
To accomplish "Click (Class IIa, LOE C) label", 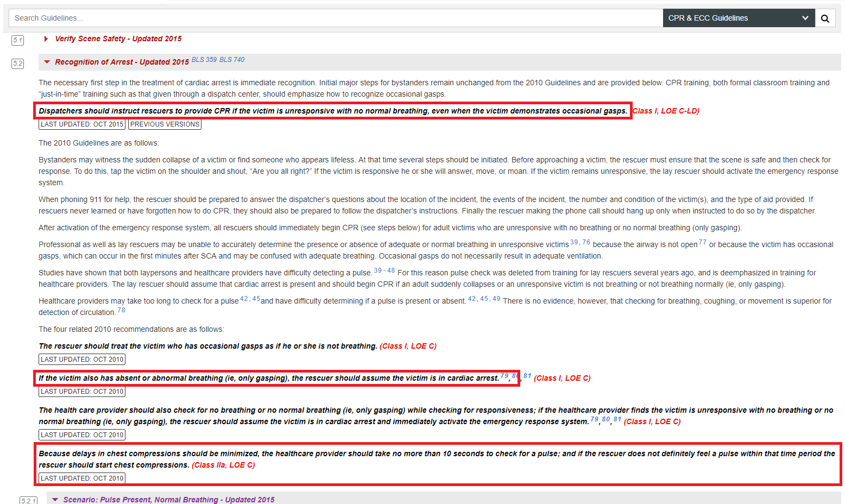I will click(x=223, y=465).
